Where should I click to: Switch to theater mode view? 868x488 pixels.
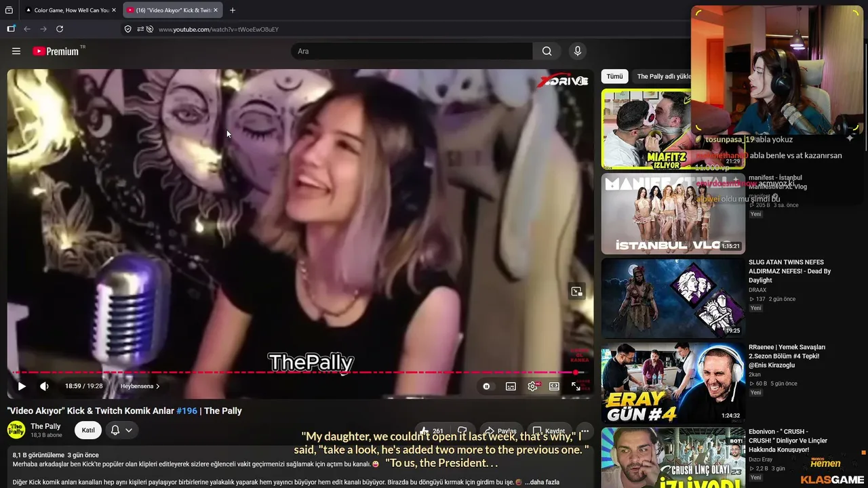coord(554,386)
